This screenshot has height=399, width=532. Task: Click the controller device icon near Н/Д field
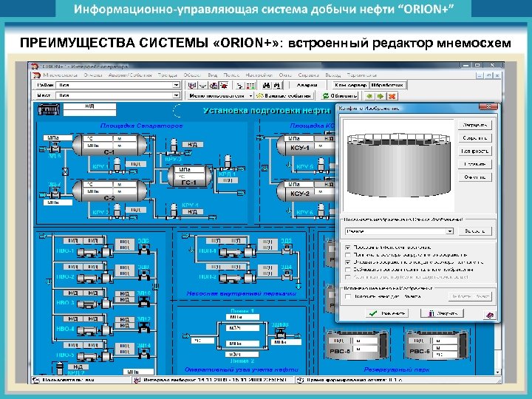(49, 109)
